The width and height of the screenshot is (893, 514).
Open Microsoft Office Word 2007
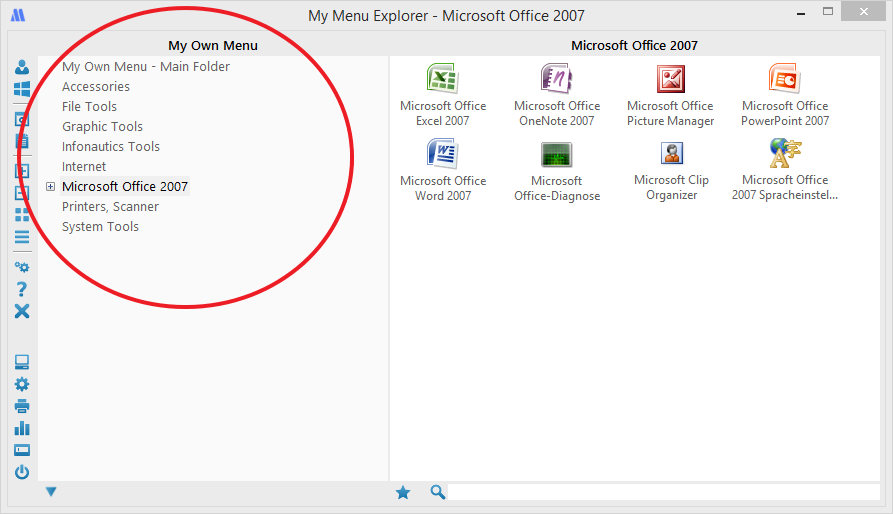(x=443, y=170)
